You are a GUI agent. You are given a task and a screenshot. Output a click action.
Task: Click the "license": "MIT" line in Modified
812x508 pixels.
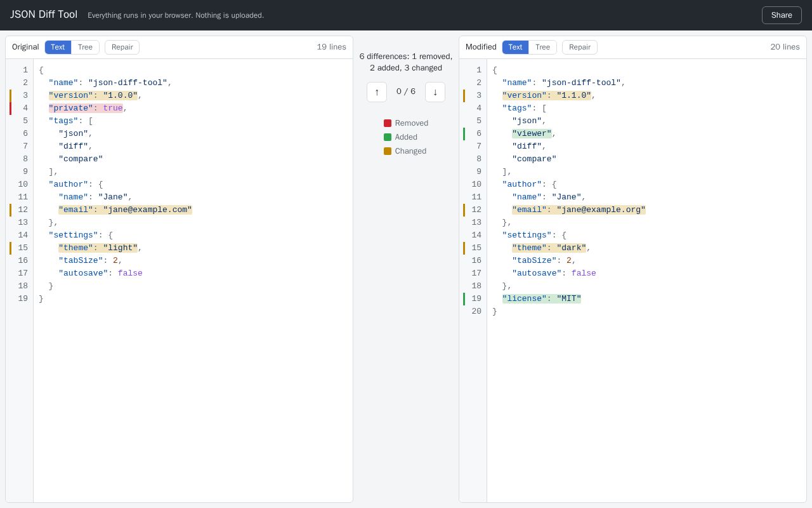[x=542, y=298]
